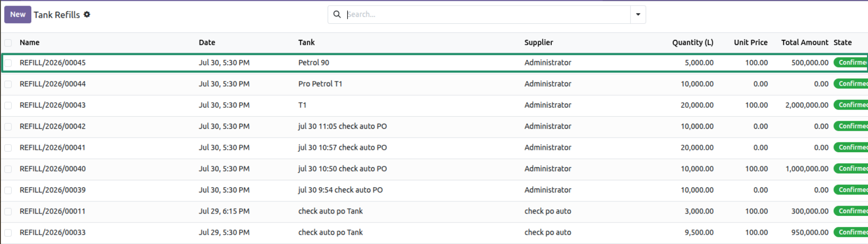Open record REFILL/2026/00042
The image size is (868, 244).
[x=52, y=126]
